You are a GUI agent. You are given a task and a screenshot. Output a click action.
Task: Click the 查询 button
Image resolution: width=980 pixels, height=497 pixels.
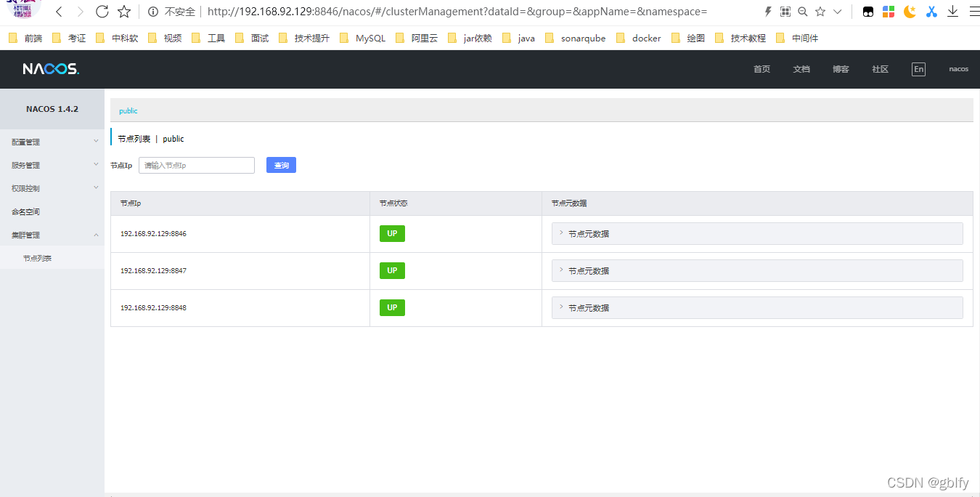(281, 165)
